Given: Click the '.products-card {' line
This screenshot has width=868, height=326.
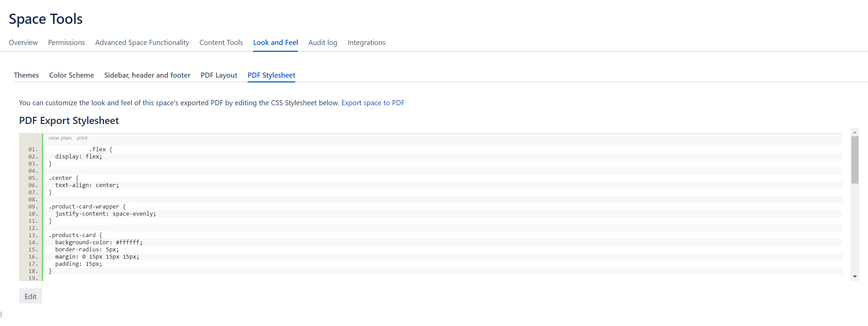Looking at the screenshot, I should click(x=75, y=235).
